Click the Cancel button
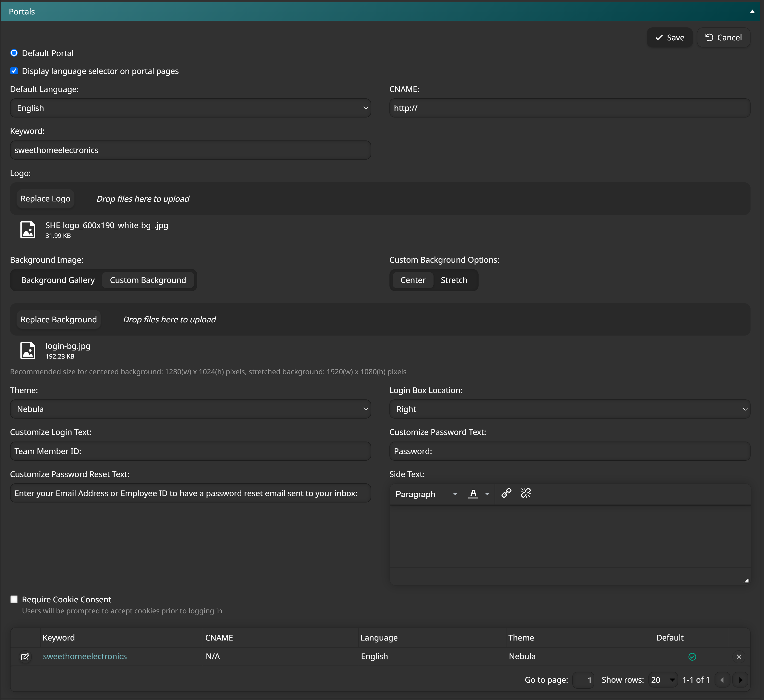 [x=723, y=37]
